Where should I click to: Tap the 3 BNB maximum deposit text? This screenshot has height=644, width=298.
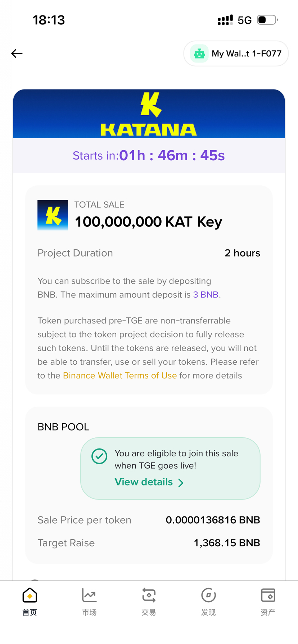(x=206, y=295)
